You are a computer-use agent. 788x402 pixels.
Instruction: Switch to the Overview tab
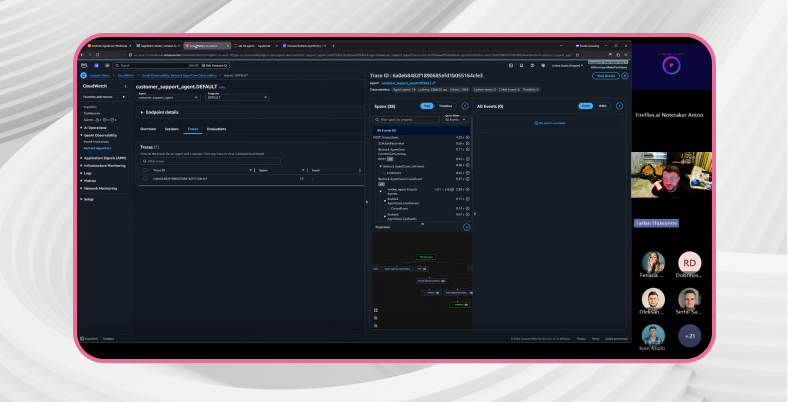pos(148,129)
